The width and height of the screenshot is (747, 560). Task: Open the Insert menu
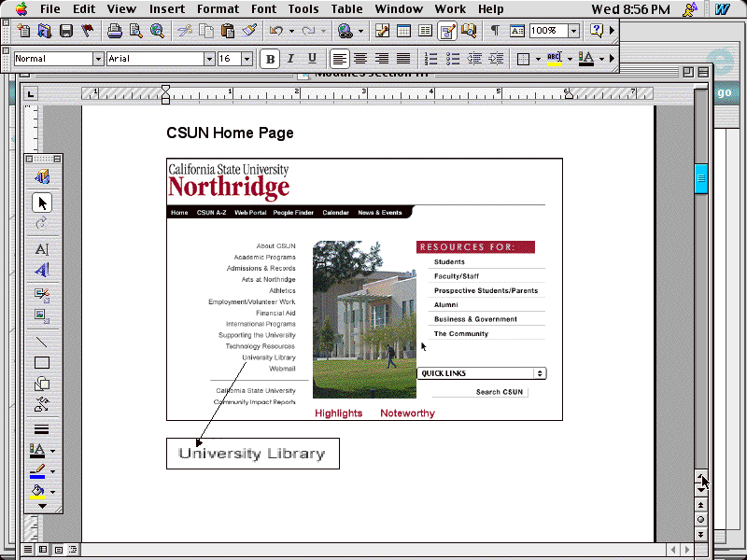point(167,9)
